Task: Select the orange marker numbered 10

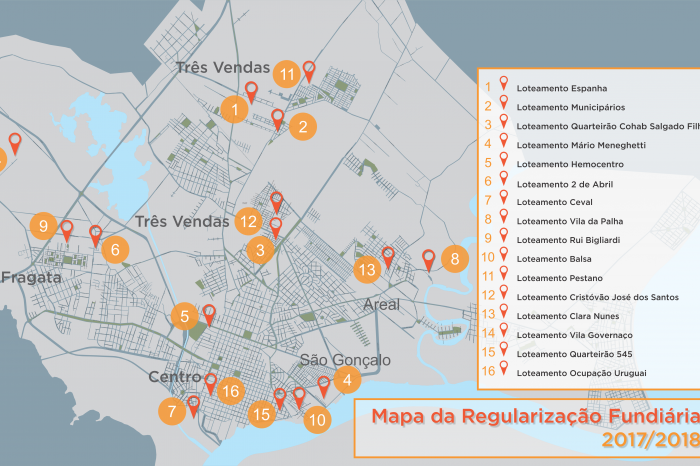Action: 317,420
